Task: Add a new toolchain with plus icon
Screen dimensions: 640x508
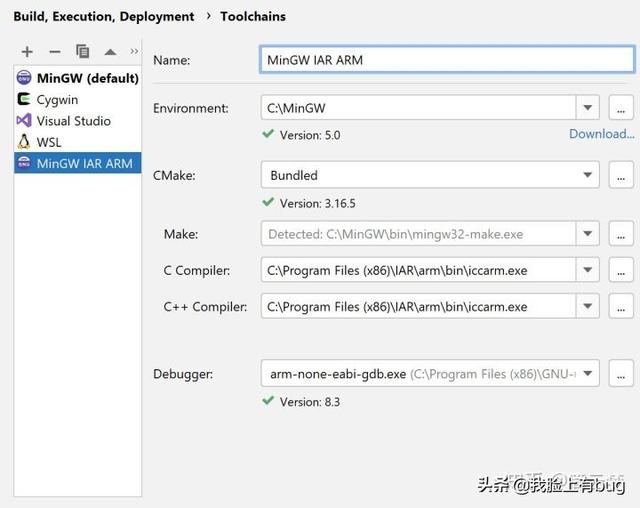Action: coord(27,52)
